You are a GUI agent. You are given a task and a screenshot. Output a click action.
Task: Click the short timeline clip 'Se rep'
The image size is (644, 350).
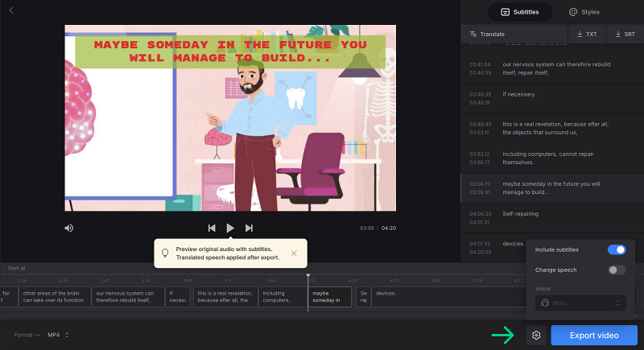click(364, 297)
